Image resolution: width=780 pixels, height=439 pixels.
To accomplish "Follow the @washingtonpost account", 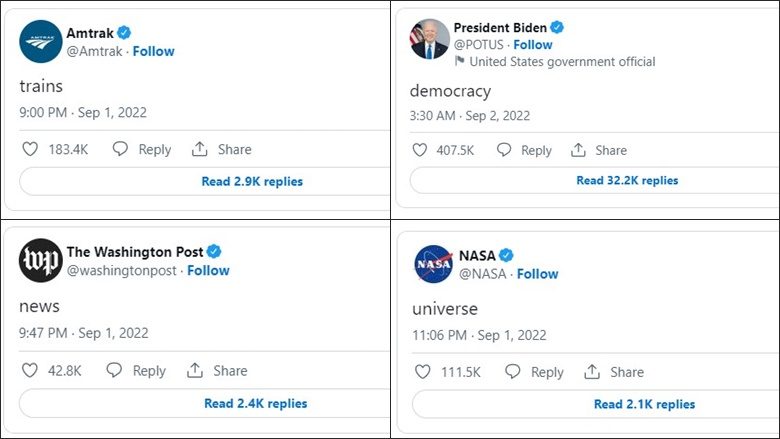I will pyautogui.click(x=208, y=270).
